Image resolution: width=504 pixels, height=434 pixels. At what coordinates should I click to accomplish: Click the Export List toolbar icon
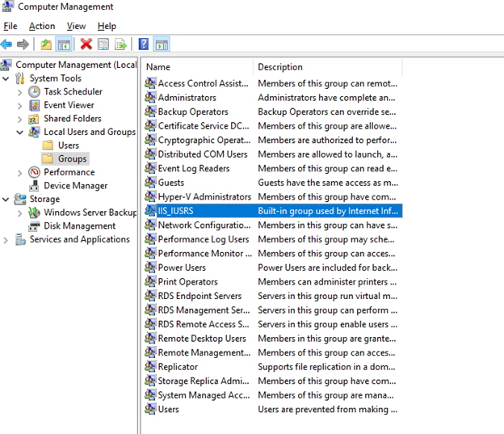(x=120, y=44)
